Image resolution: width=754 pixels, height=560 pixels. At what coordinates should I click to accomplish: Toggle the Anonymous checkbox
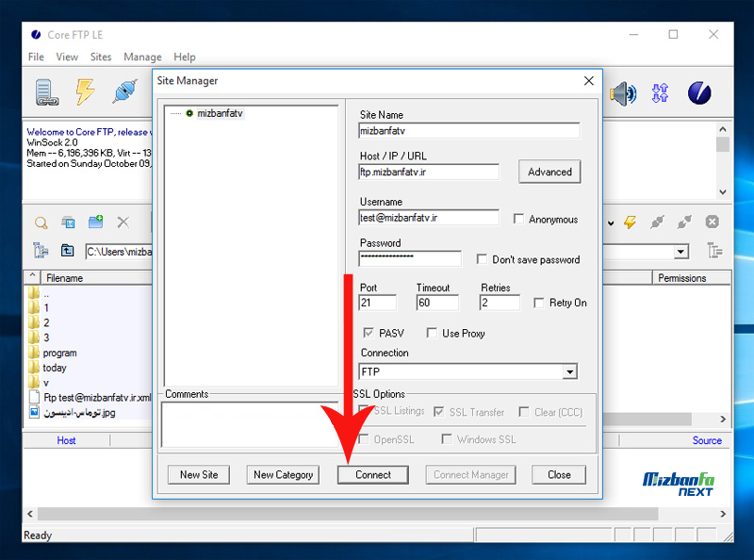(518, 219)
